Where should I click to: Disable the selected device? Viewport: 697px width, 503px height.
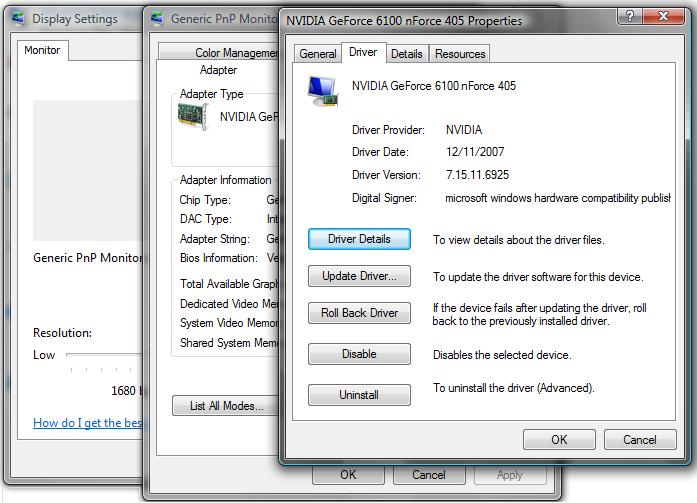(359, 354)
